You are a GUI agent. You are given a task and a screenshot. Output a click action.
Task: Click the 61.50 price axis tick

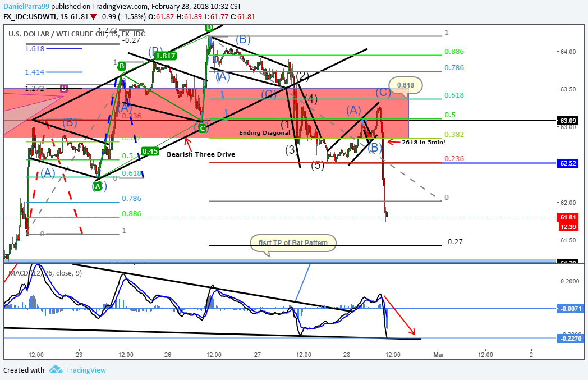568,240
